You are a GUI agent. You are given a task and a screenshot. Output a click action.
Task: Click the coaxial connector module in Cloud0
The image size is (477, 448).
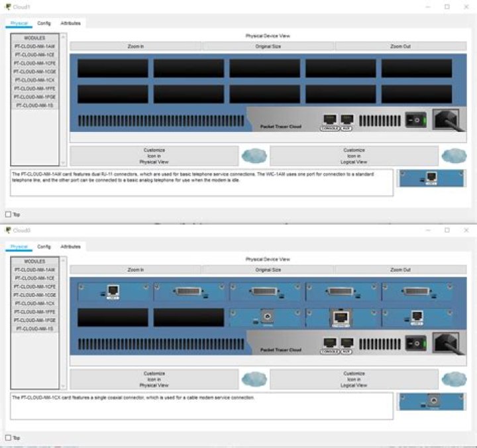[x=264, y=317]
